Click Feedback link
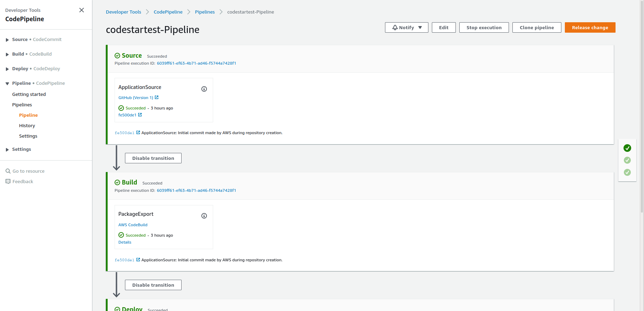 click(x=23, y=181)
